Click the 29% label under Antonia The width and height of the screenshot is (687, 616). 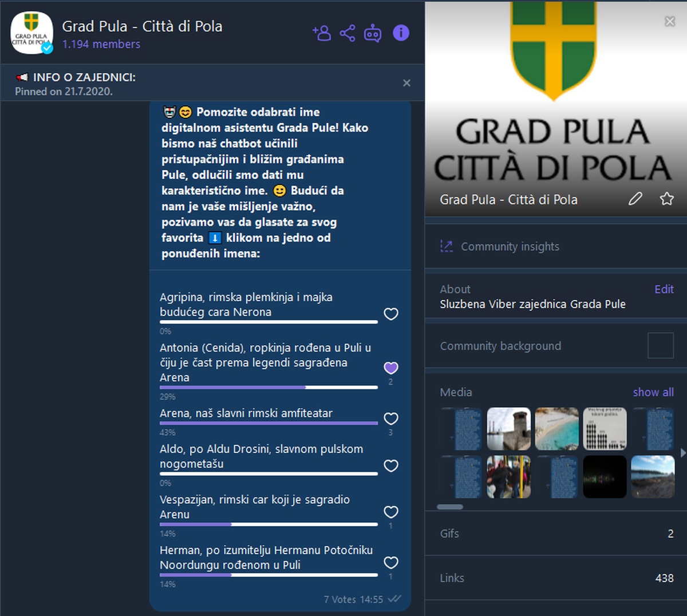point(167,397)
